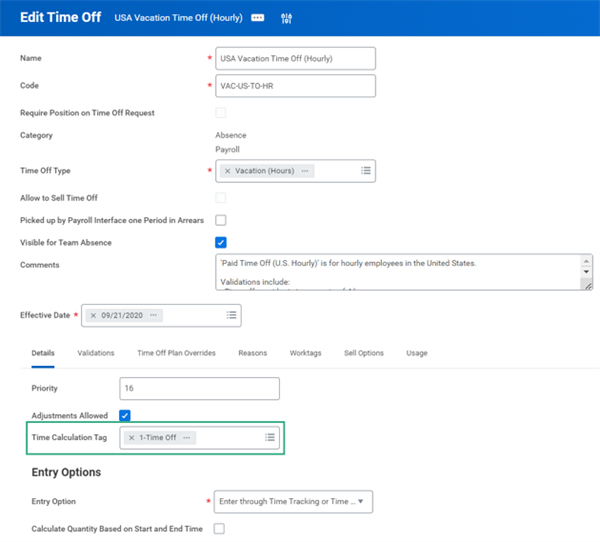The width and height of the screenshot is (600, 542).
Task: Click the Entry Options section heading
Action: [66, 472]
